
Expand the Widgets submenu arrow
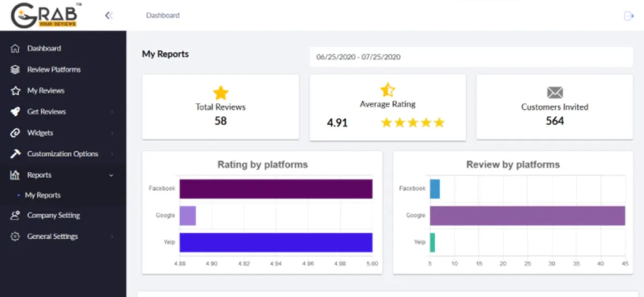pos(112,133)
